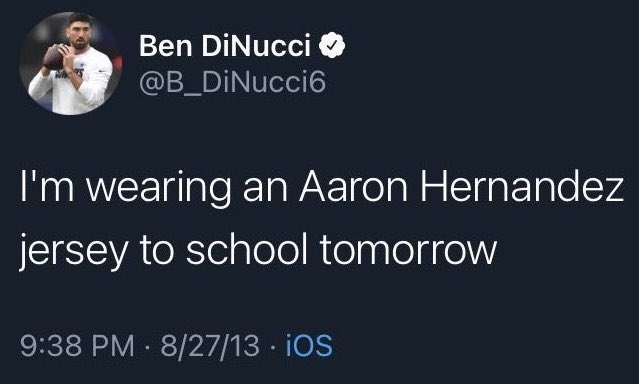Select the words Aaron Hernandez in tweet

click(461, 187)
